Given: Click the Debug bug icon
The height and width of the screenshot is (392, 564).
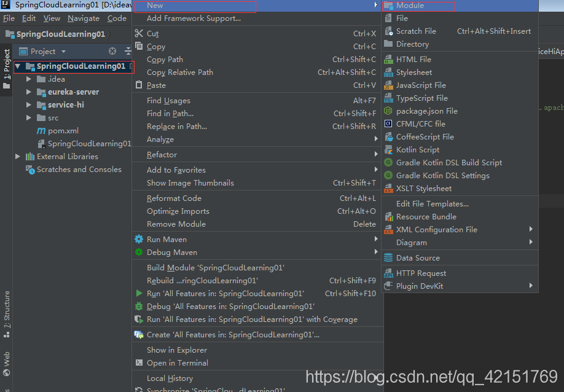Looking at the screenshot, I should tap(139, 306).
